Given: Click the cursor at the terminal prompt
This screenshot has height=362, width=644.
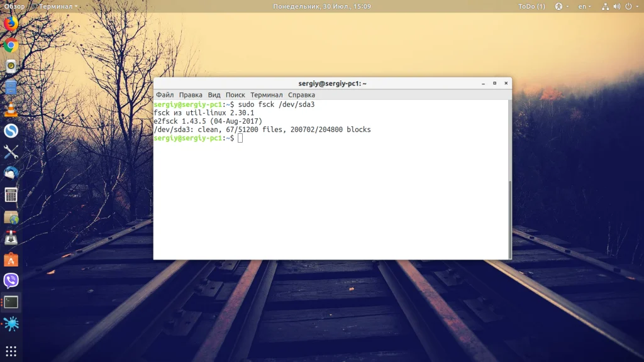Looking at the screenshot, I should pos(240,138).
